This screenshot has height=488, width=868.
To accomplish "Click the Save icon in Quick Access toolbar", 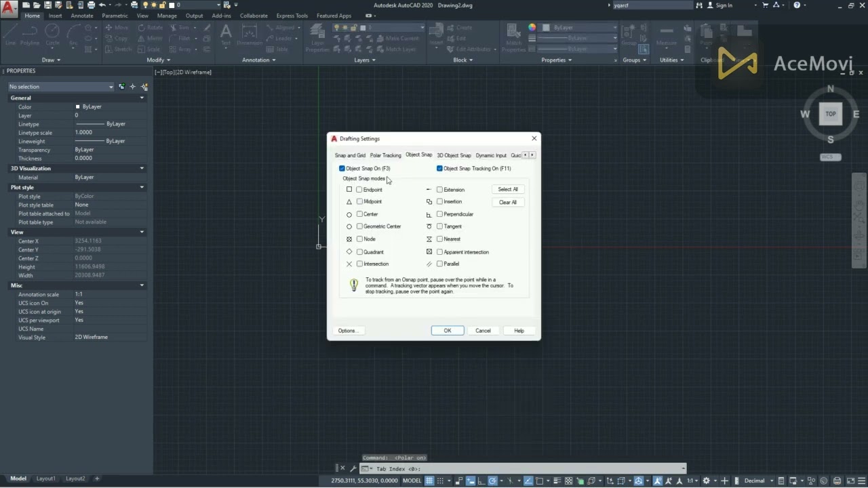I will tap(47, 5).
